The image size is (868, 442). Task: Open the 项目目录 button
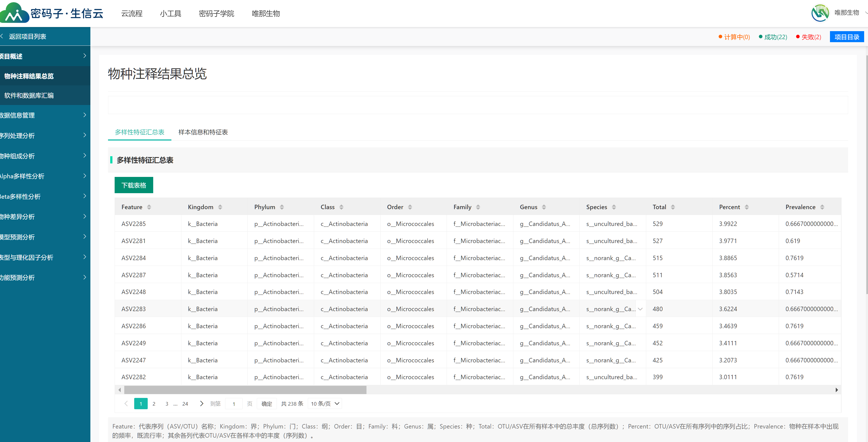(847, 37)
